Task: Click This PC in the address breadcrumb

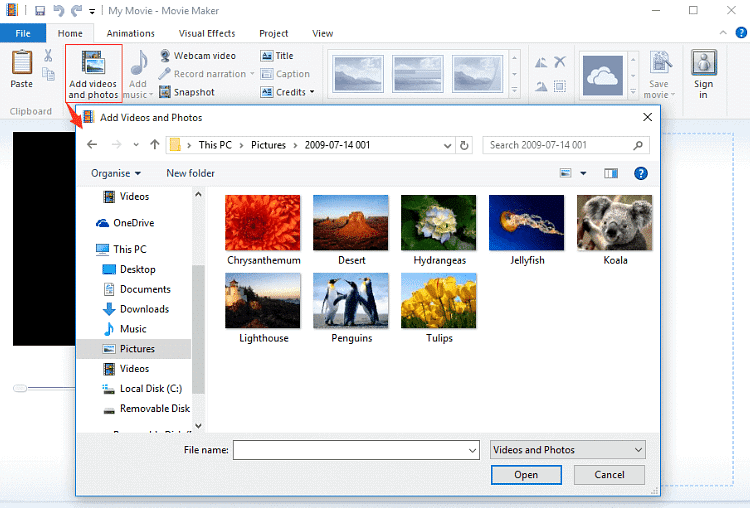Action: 215,145
